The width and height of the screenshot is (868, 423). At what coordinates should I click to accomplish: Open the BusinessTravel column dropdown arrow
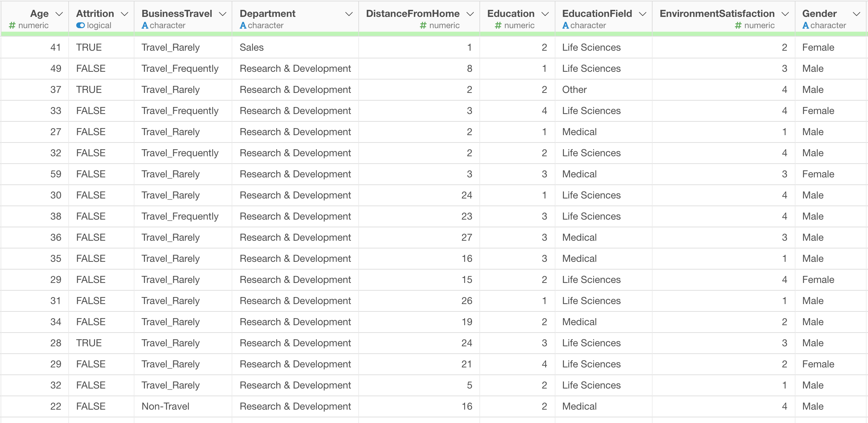pyautogui.click(x=222, y=14)
